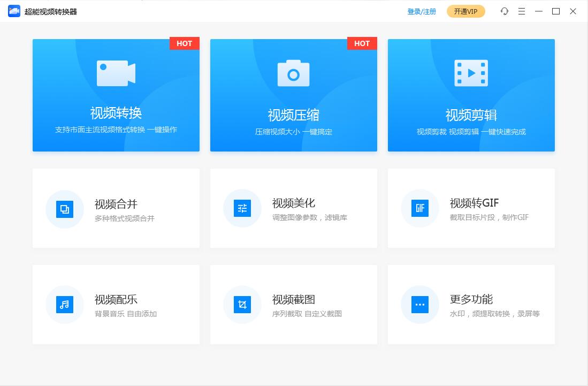
Task: Click the 超能视频转换器 window title text
Action: pos(51,12)
